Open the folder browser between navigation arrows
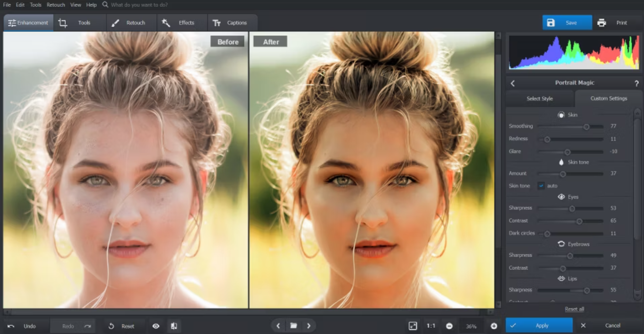The width and height of the screenshot is (644, 334). click(x=293, y=326)
